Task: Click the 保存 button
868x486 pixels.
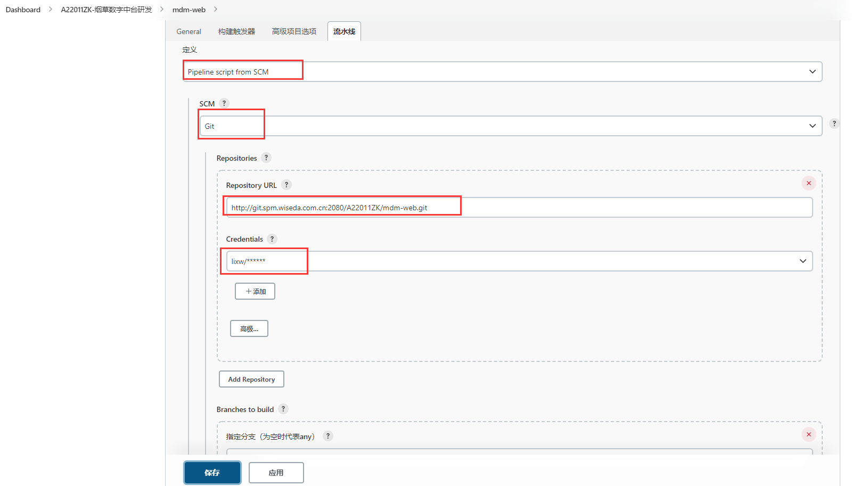Action: 212,473
